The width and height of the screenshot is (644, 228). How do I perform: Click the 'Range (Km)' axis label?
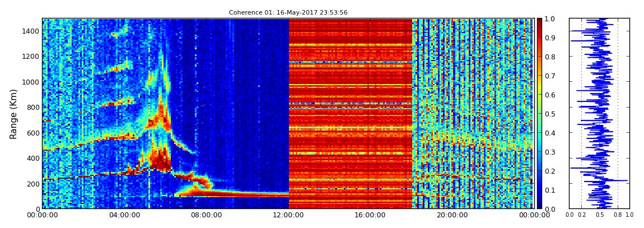pyautogui.click(x=13, y=114)
